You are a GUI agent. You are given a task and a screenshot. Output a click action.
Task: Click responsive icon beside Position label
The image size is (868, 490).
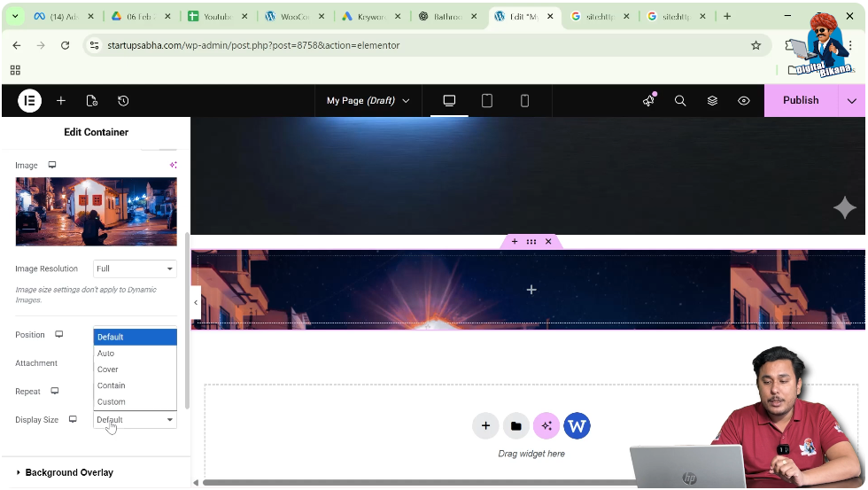point(58,334)
